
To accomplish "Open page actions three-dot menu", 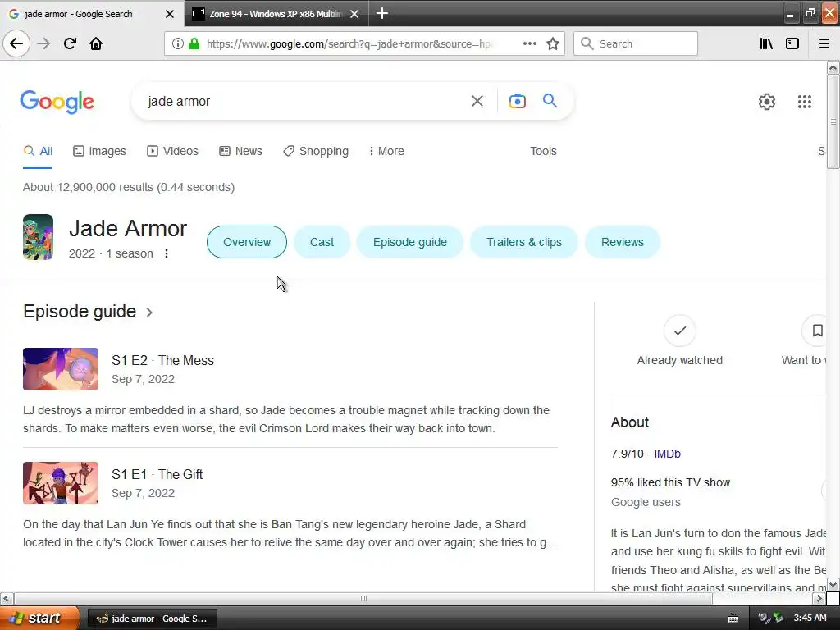I will (529, 43).
